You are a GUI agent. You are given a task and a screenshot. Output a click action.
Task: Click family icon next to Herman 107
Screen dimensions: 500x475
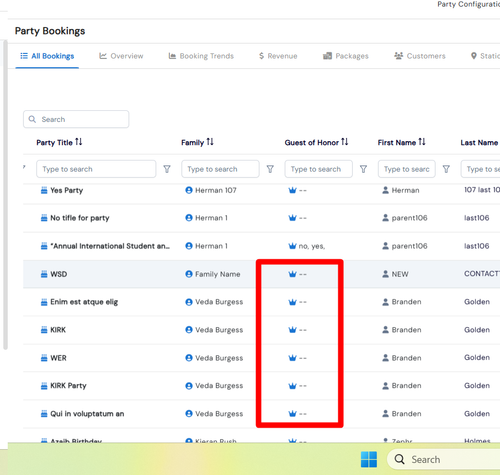(x=189, y=190)
